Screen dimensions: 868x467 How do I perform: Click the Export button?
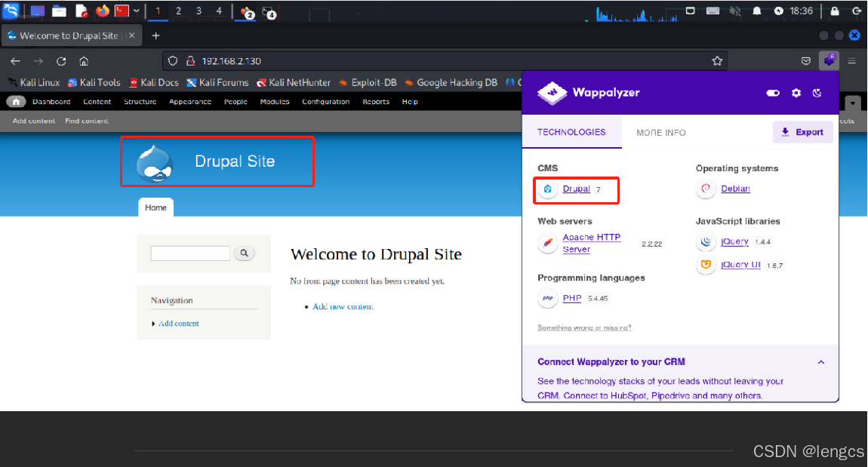802,132
